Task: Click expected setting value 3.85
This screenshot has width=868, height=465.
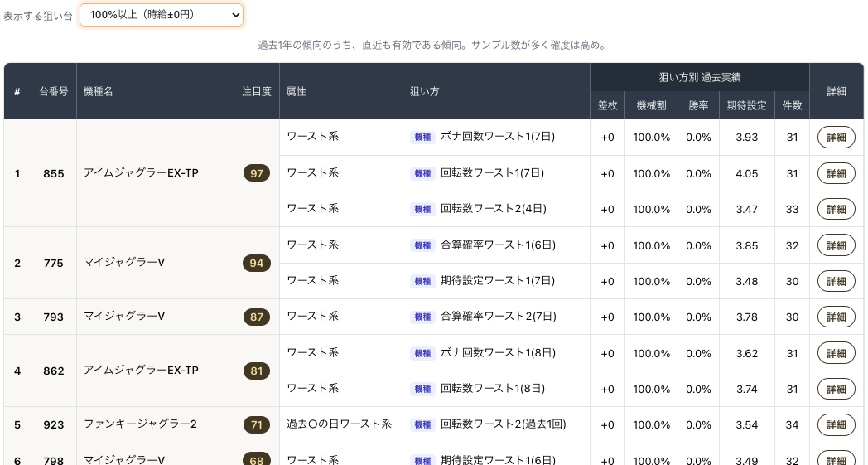Action: pyautogui.click(x=746, y=245)
